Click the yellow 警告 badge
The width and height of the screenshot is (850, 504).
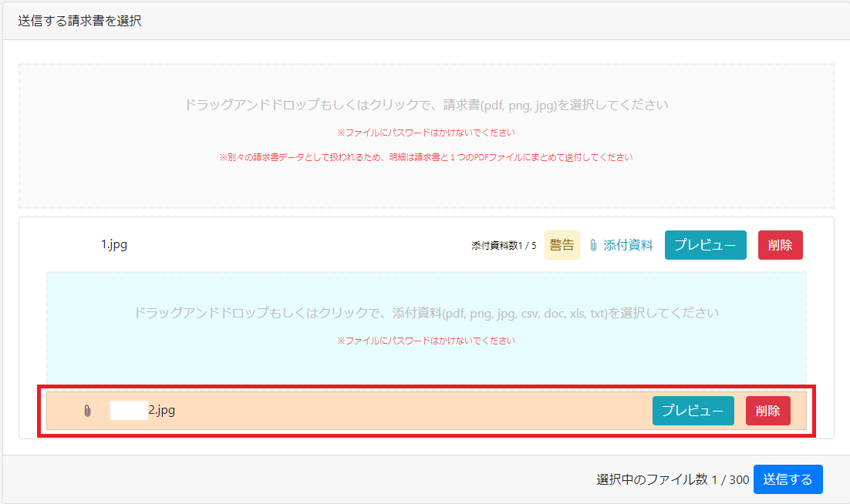[x=562, y=245]
